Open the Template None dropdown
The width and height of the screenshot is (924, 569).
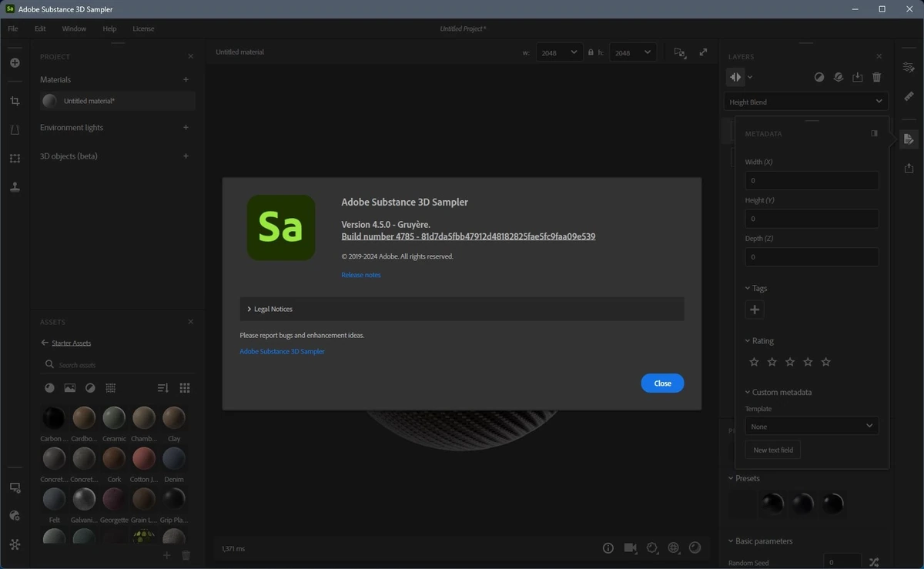tap(812, 426)
